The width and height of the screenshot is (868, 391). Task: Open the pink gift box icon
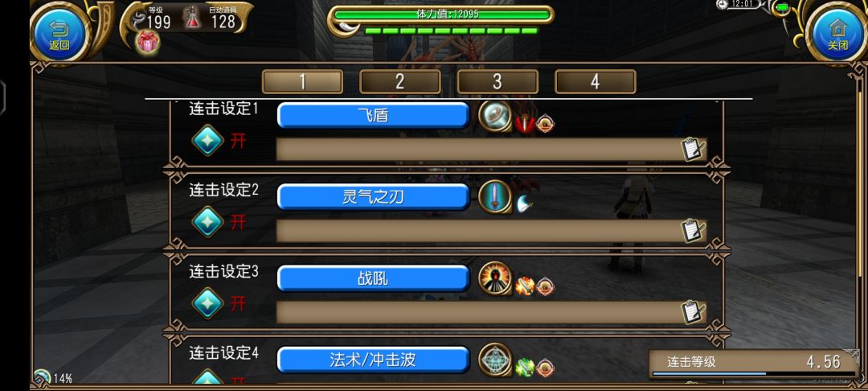pyautogui.click(x=147, y=43)
